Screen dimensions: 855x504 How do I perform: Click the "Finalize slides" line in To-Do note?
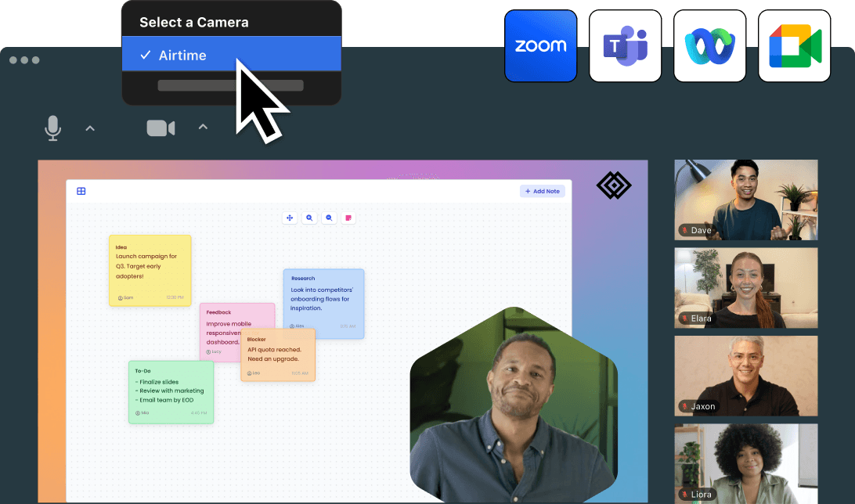(159, 382)
